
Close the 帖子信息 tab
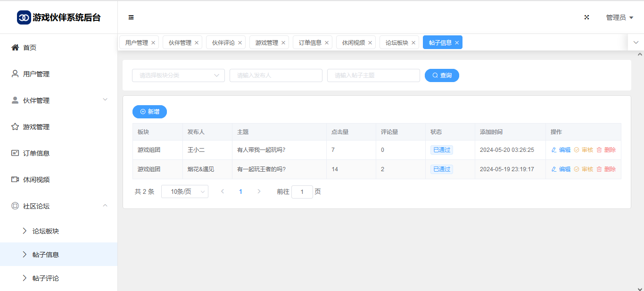pos(457,42)
